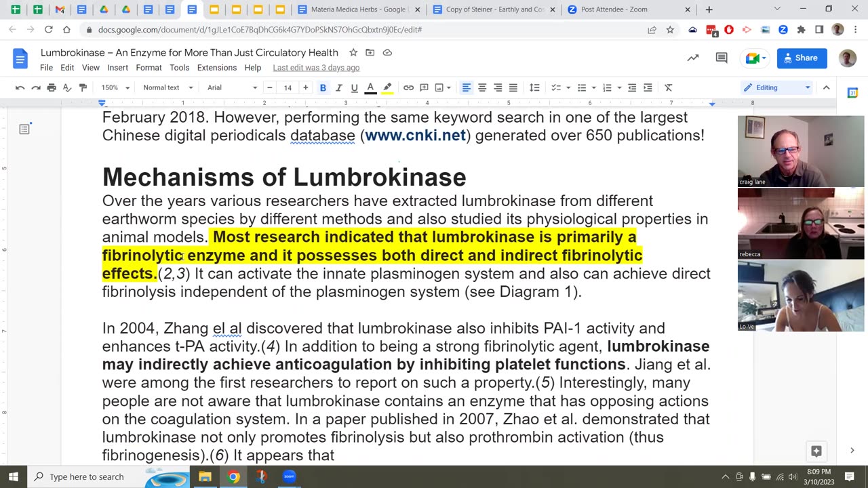The height and width of the screenshot is (488, 868).
Task: Insert an image
Action: [x=439, y=87]
